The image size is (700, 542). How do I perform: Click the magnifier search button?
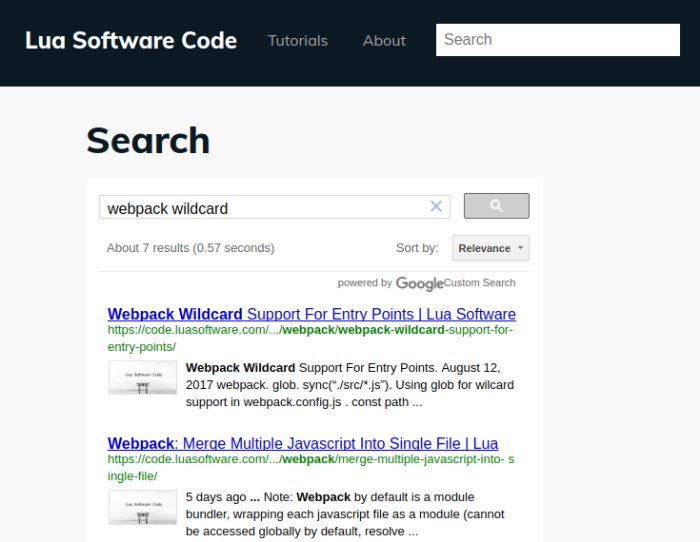[x=496, y=206]
